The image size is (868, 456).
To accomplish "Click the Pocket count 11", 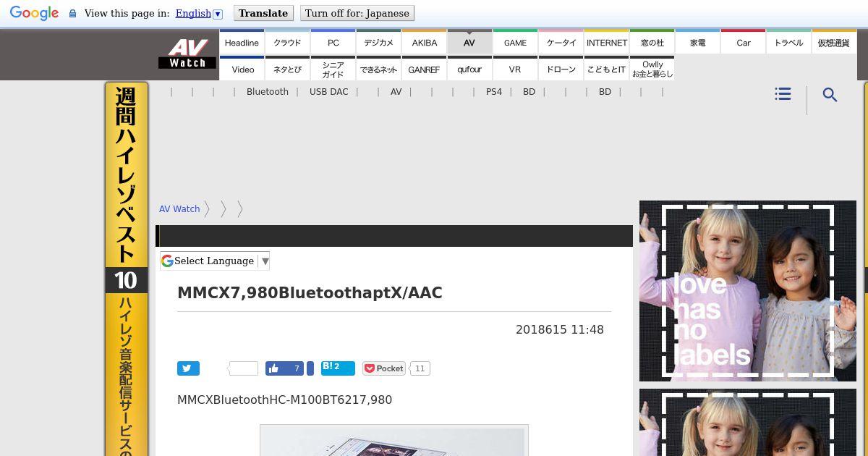I will [x=420, y=368].
